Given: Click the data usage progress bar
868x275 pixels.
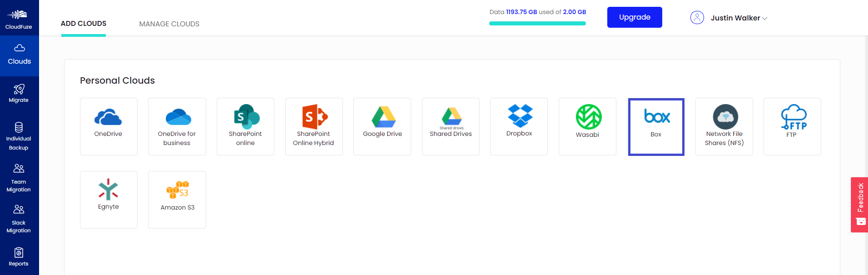Looking at the screenshot, I should [537, 24].
